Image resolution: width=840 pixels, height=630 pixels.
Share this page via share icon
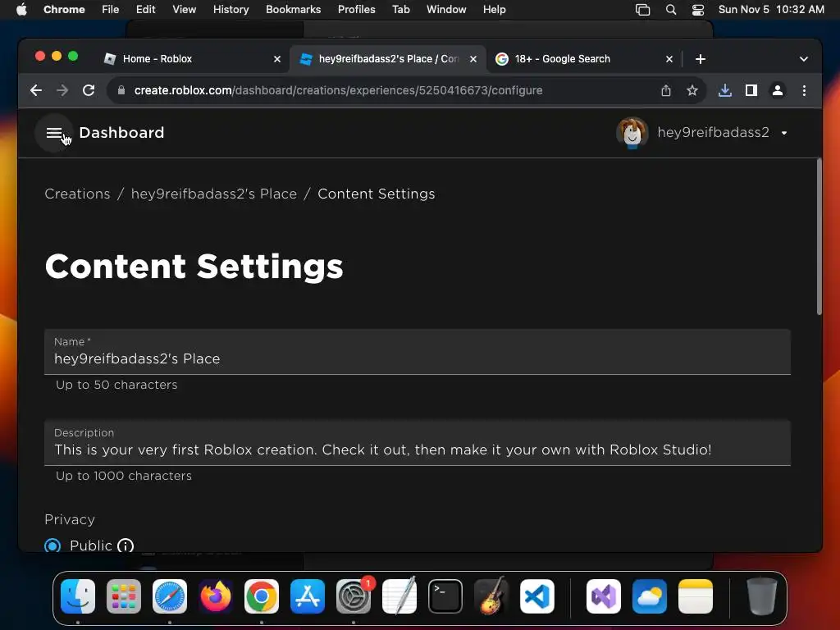pyautogui.click(x=666, y=90)
